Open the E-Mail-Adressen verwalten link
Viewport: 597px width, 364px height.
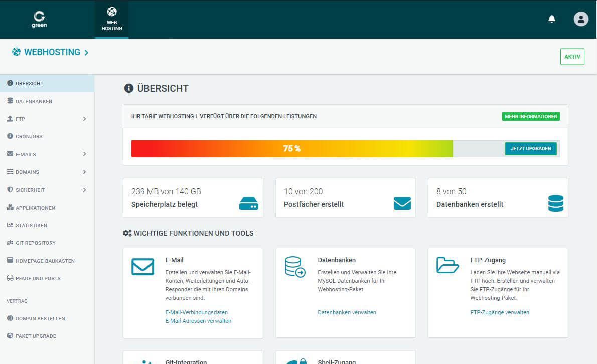point(198,321)
